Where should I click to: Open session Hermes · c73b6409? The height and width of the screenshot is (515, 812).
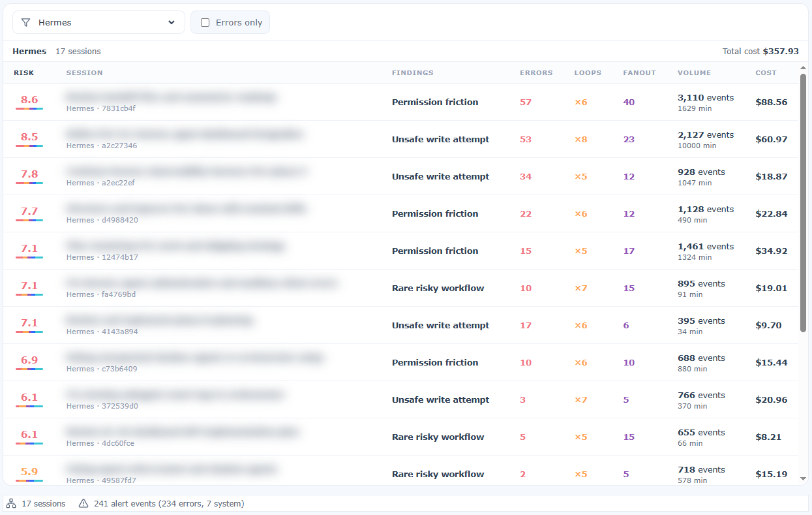[400, 362]
